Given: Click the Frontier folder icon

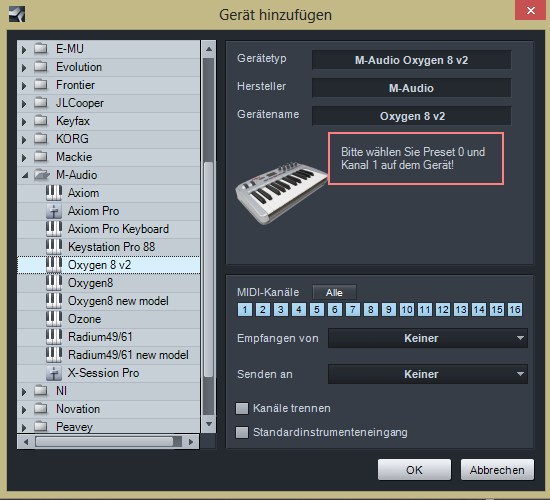Looking at the screenshot, I should pos(41,85).
